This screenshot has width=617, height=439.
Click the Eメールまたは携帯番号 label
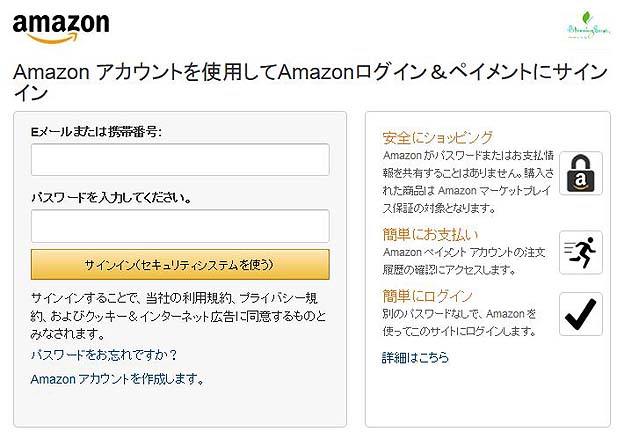(96, 132)
